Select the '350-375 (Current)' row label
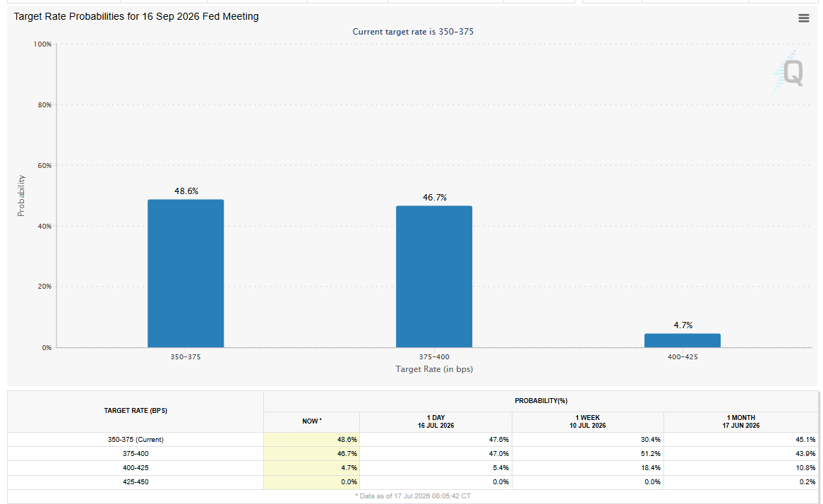Image resolution: width=823 pixels, height=504 pixels. tap(136, 440)
